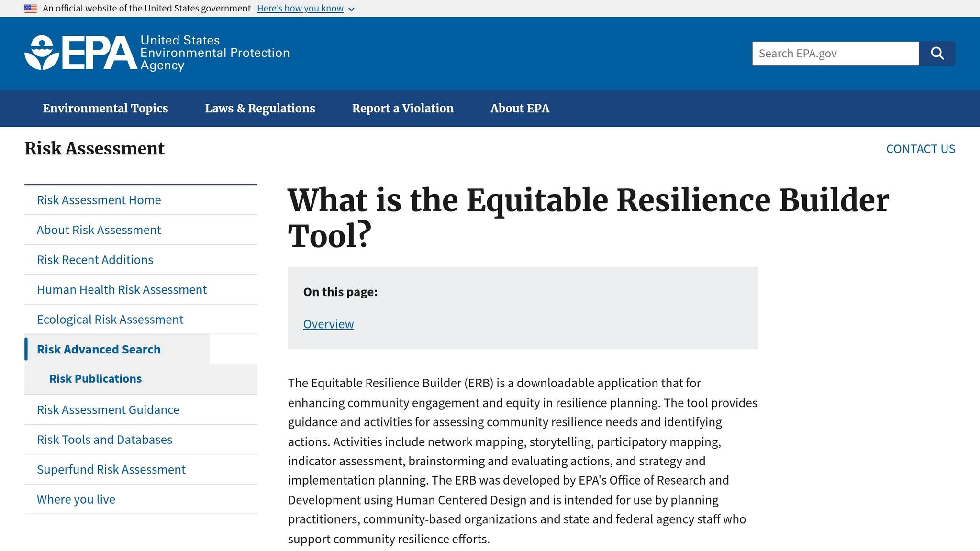Focus the Search EPA.gov input field
Image resolution: width=980 pixels, height=551 pixels.
[x=835, y=54]
